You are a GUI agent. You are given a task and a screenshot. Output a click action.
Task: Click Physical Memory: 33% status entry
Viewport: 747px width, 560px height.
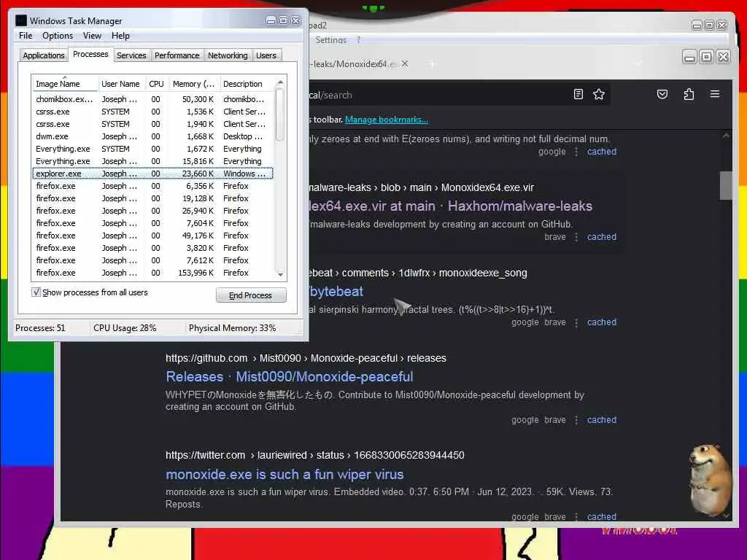(232, 328)
